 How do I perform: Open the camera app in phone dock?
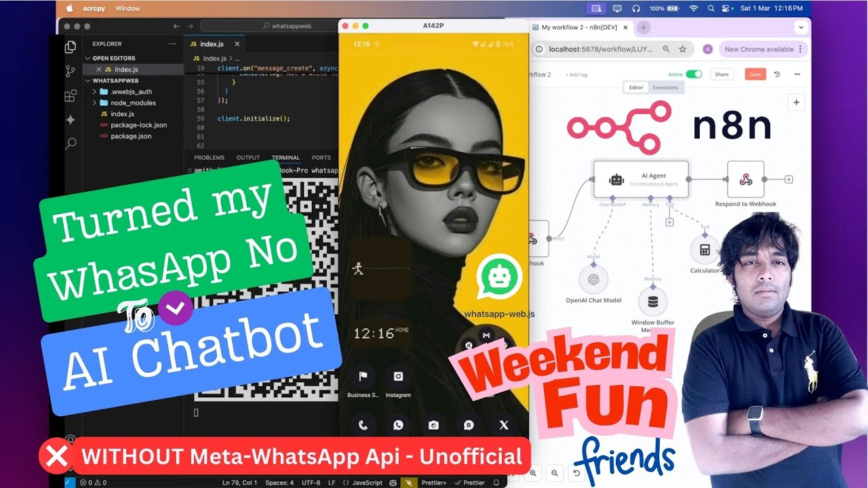coord(433,425)
